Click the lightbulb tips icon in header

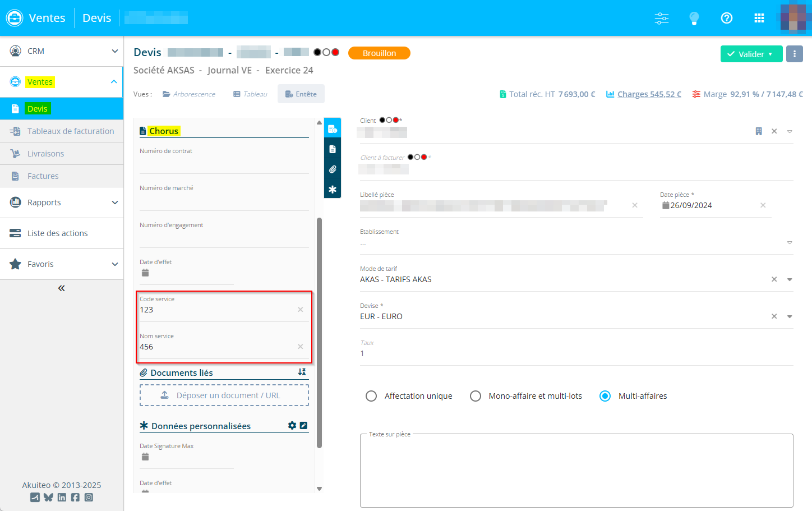coord(694,19)
